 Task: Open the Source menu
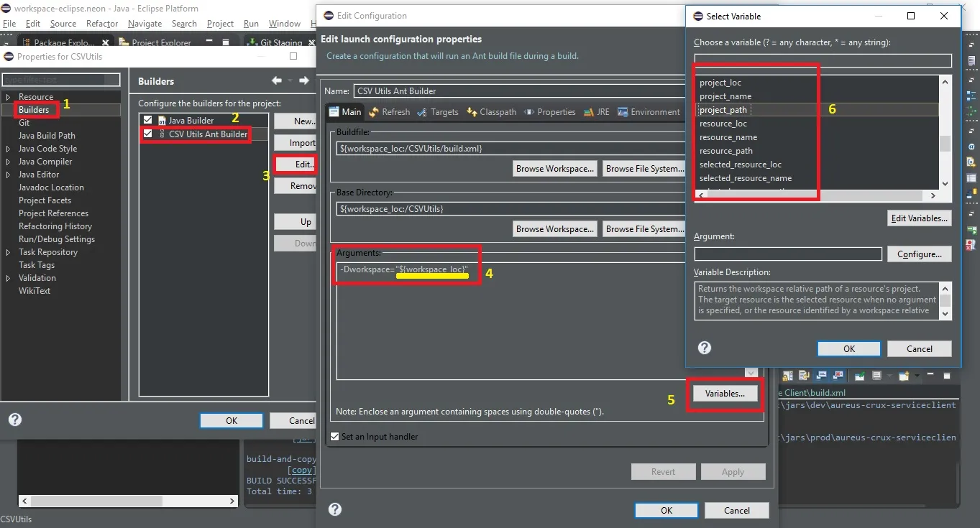[x=63, y=24]
